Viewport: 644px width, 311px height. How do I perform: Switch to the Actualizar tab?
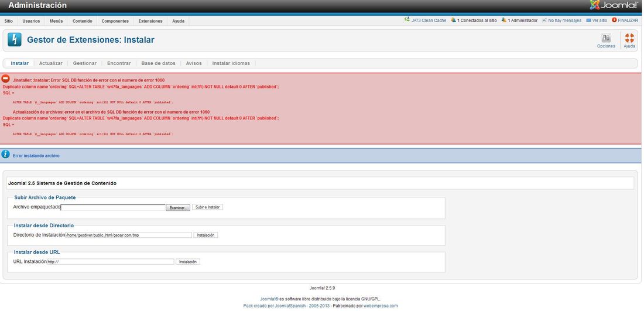[x=51, y=63]
